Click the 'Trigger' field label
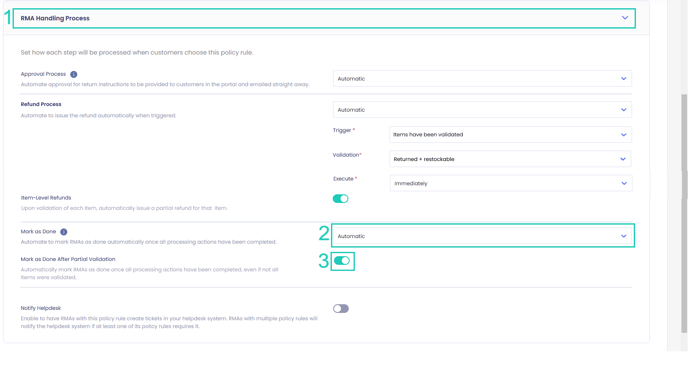688x383 pixels. [342, 130]
